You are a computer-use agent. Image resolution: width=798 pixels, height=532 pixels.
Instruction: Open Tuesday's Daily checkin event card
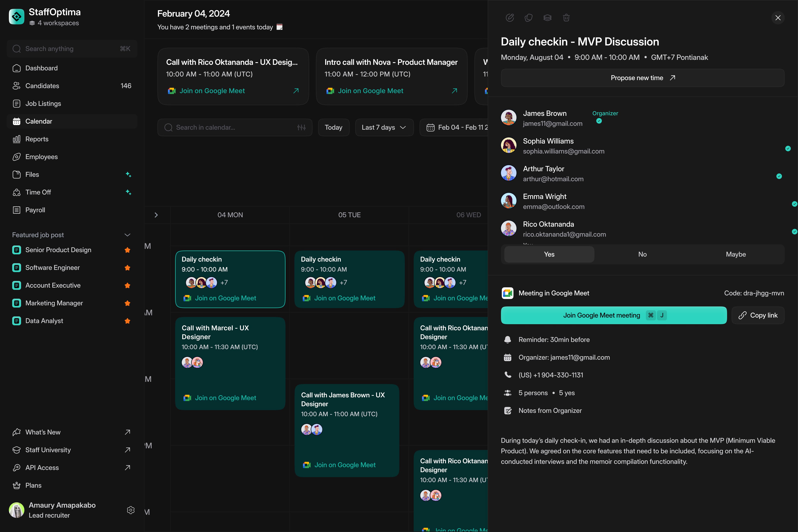click(349, 279)
